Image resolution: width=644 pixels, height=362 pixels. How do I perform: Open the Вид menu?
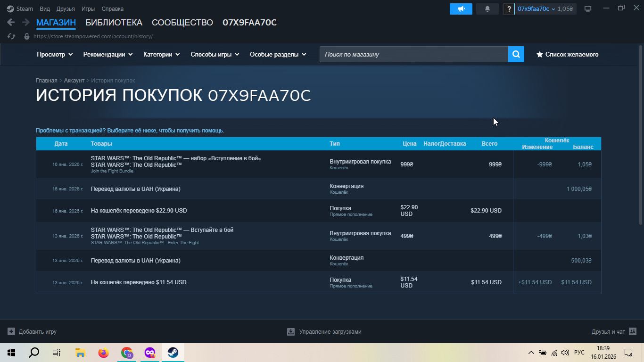tap(45, 9)
